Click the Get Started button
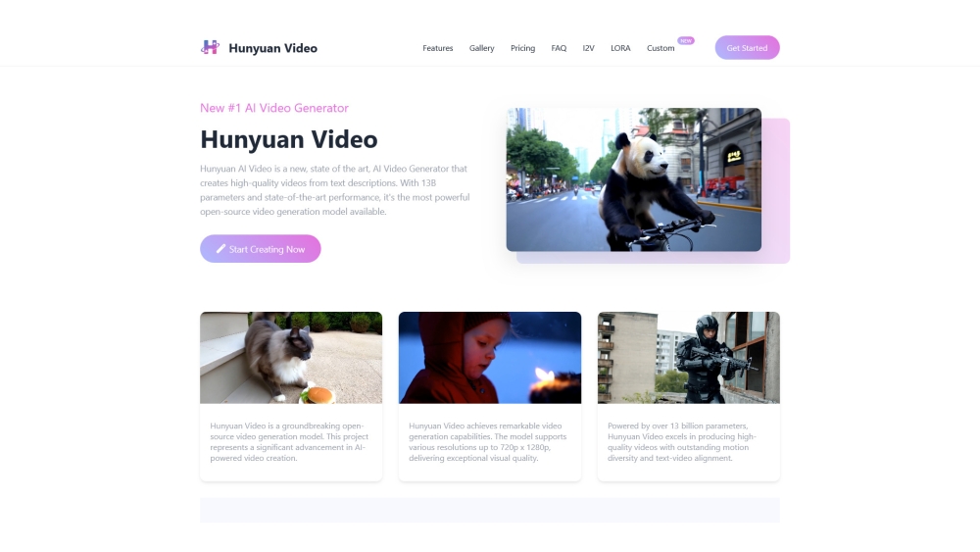The image size is (980, 552). pyautogui.click(x=747, y=47)
